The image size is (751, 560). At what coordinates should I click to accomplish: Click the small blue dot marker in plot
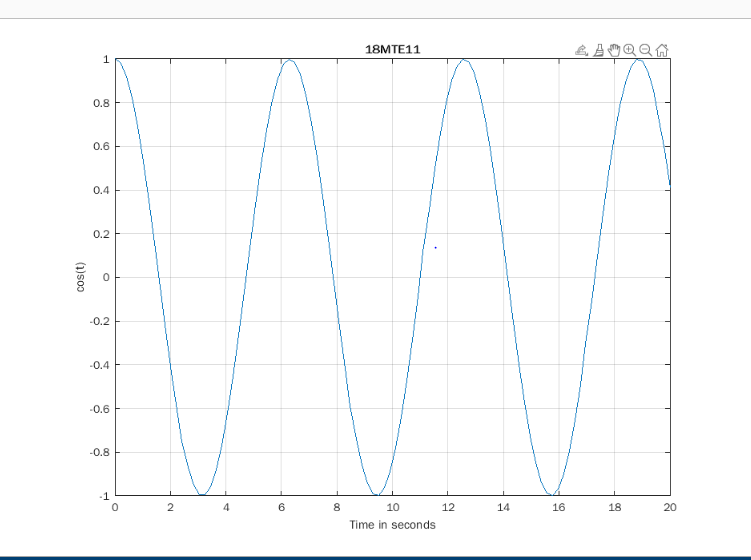[435, 248]
